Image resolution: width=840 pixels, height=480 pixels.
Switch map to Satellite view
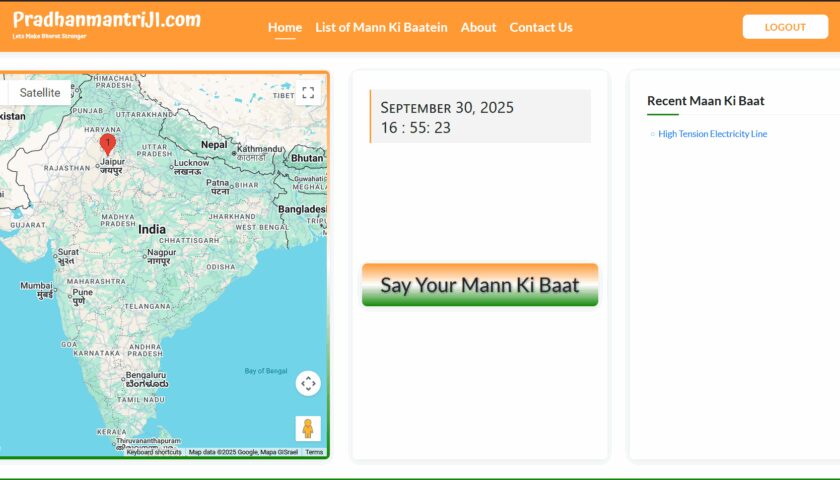click(x=40, y=93)
